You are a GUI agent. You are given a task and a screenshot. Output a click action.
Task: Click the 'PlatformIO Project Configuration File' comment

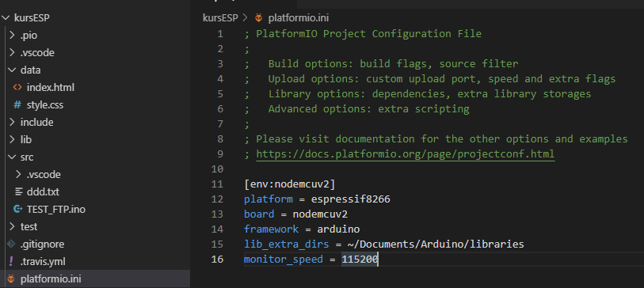369,34
